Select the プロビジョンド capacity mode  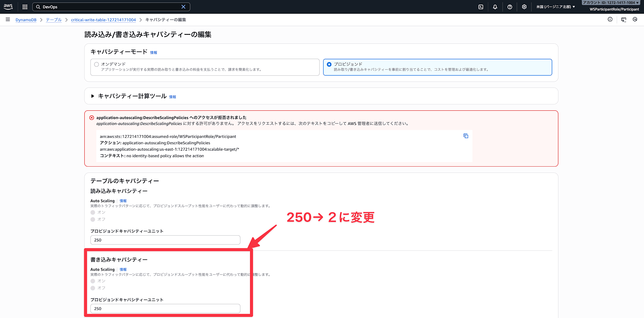point(329,64)
